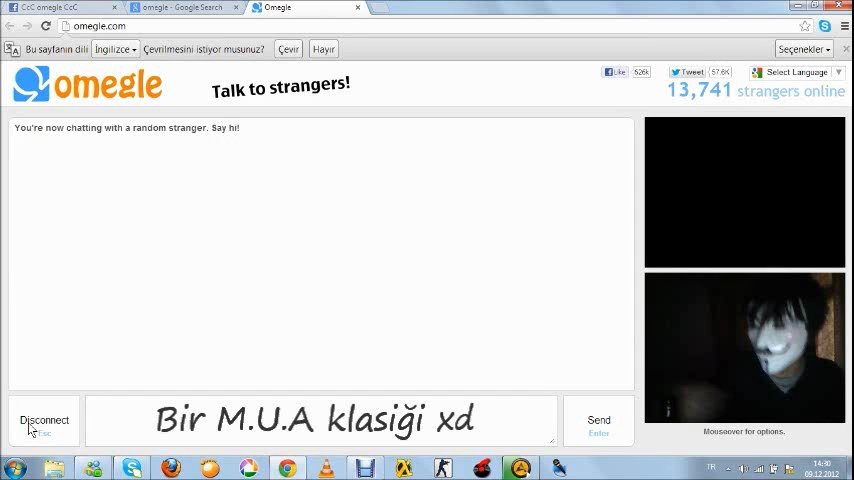The width and height of the screenshot is (854, 480).
Task: Click the Çevir translate button
Action: [x=288, y=49]
